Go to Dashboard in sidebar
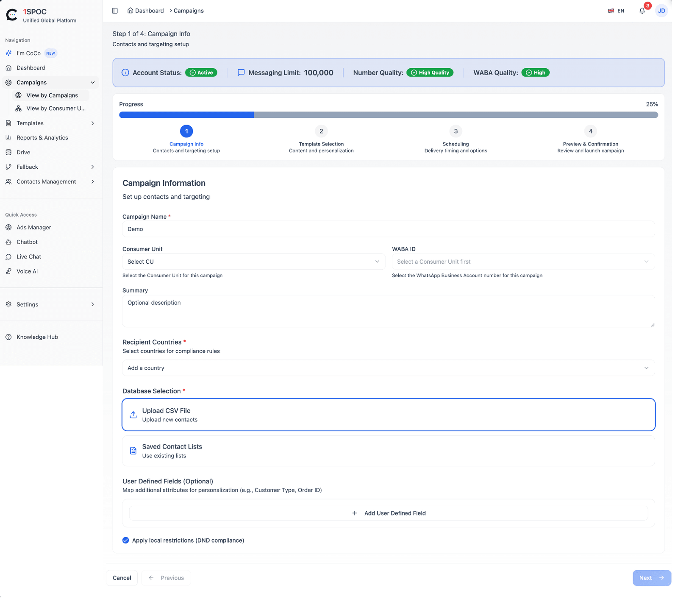Screen dimensions: 678x616 point(50,68)
